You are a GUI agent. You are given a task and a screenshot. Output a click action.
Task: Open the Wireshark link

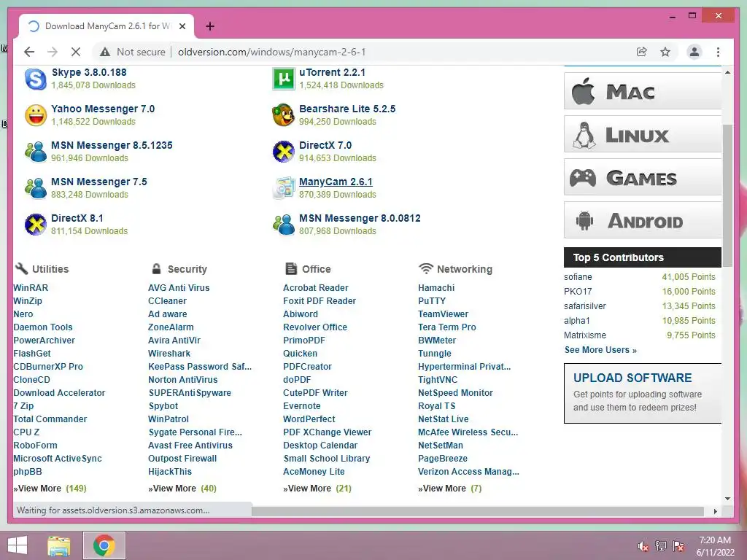[x=169, y=354]
